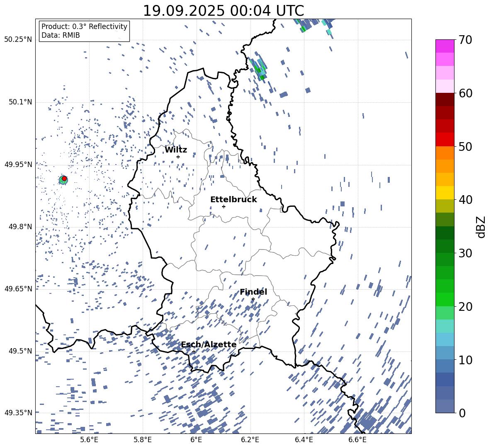Click the 50.1°N latitude label

click(20, 102)
